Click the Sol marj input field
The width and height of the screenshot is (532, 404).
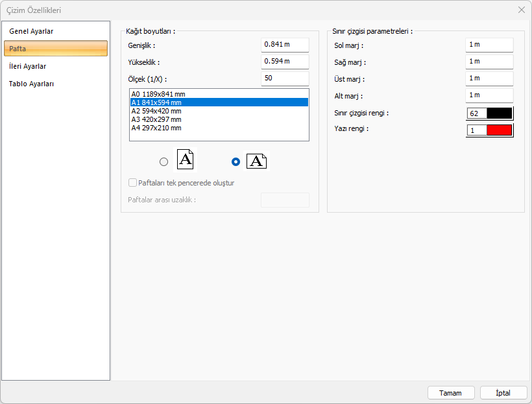click(x=489, y=45)
